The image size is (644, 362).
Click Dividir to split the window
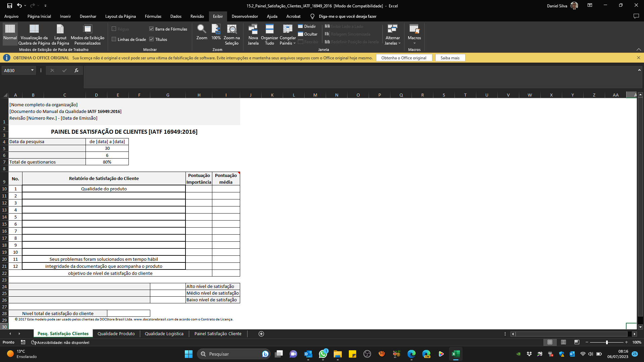point(307,26)
